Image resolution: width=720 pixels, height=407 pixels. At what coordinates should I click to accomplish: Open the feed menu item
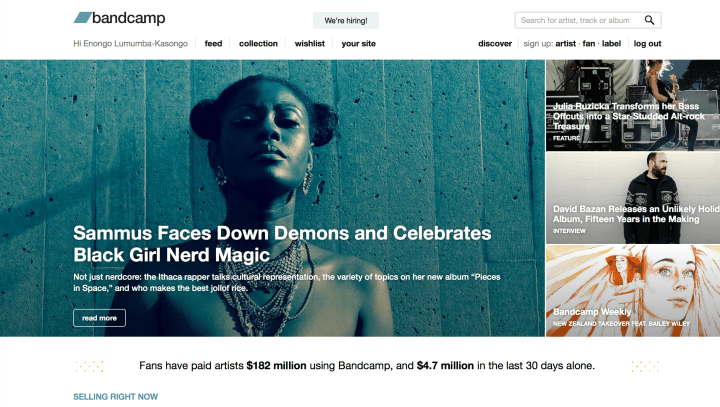point(213,44)
